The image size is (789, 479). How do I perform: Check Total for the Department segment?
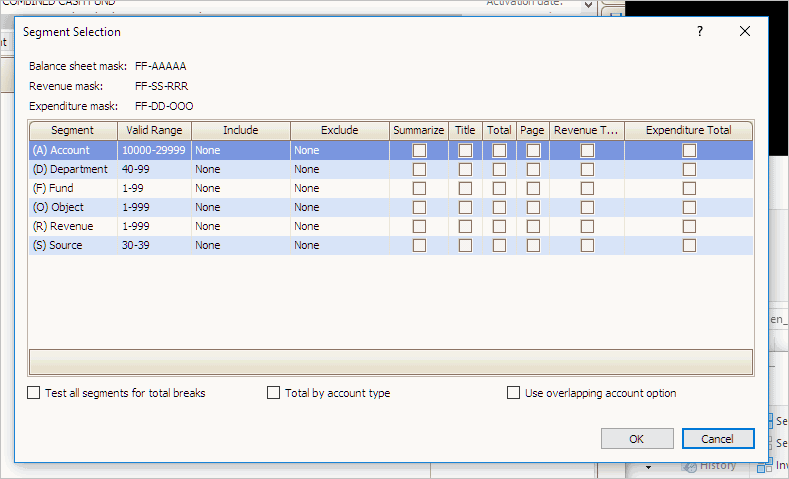(499, 170)
